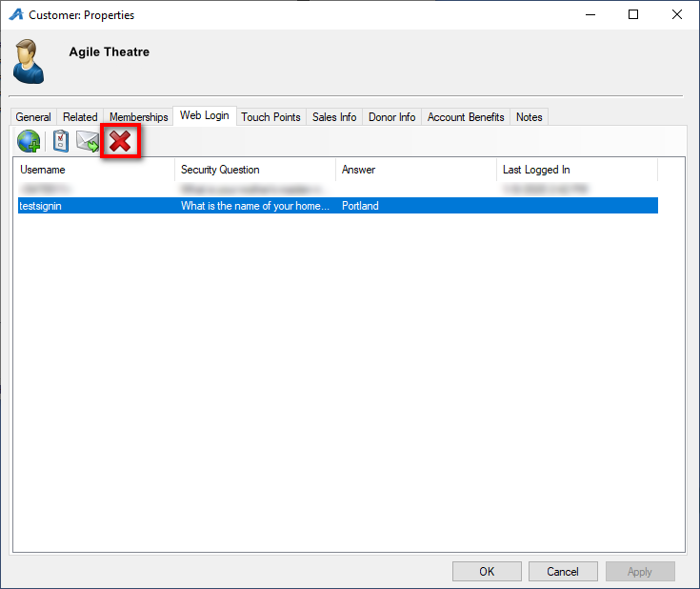
Task: Click the Security Question column header
Action: coord(255,170)
